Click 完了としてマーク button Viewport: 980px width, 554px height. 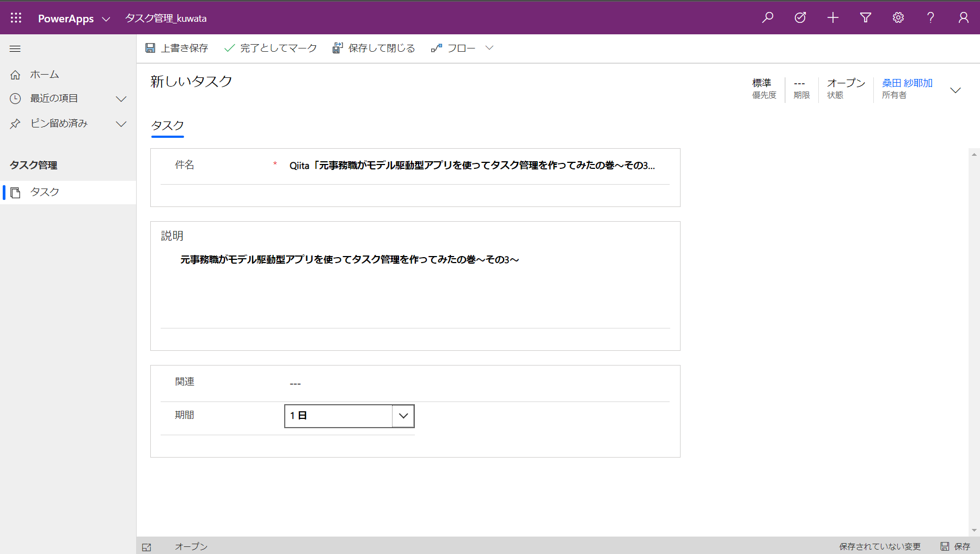coord(271,48)
